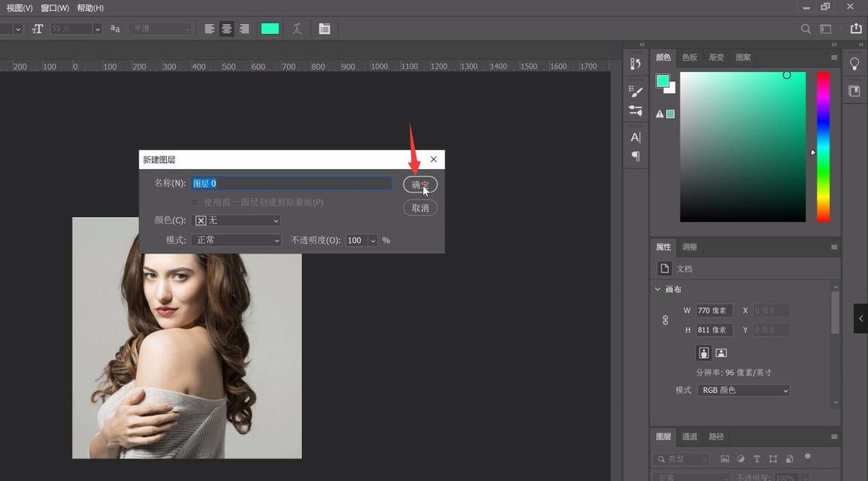Click the out-of-gamut warning triangle

click(659, 114)
